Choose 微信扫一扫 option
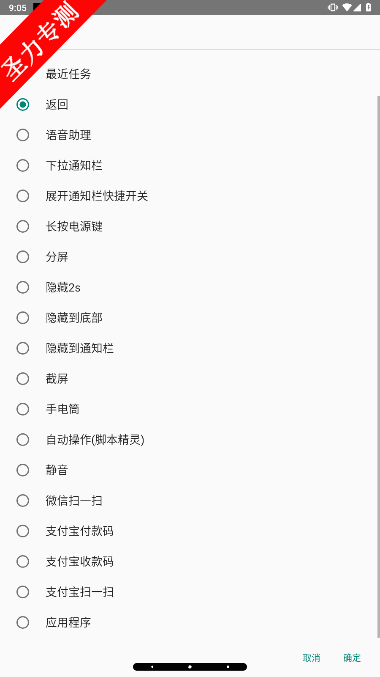 tap(188, 500)
